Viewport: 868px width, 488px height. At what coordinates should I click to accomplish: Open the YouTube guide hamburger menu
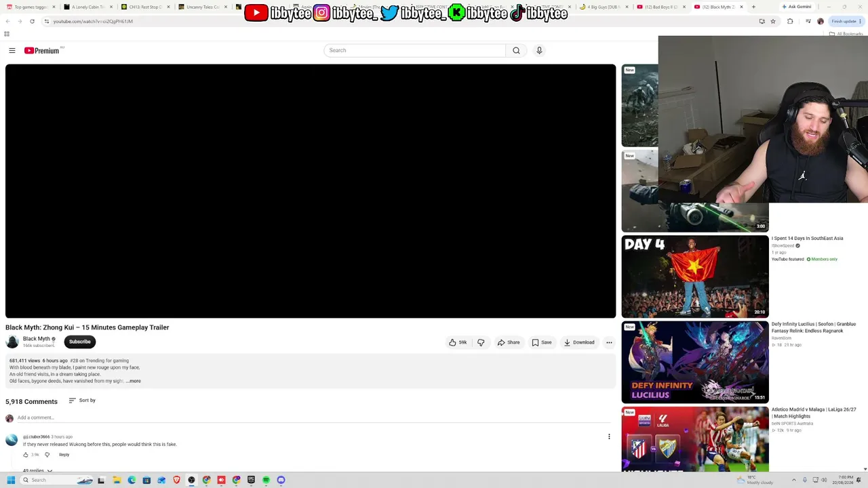coord(12,50)
